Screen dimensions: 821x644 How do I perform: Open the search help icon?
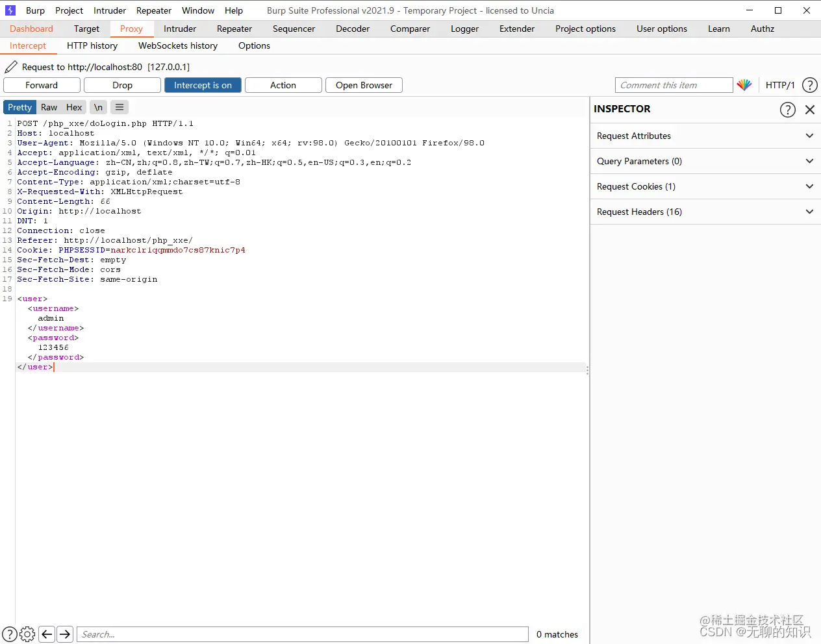click(x=10, y=634)
